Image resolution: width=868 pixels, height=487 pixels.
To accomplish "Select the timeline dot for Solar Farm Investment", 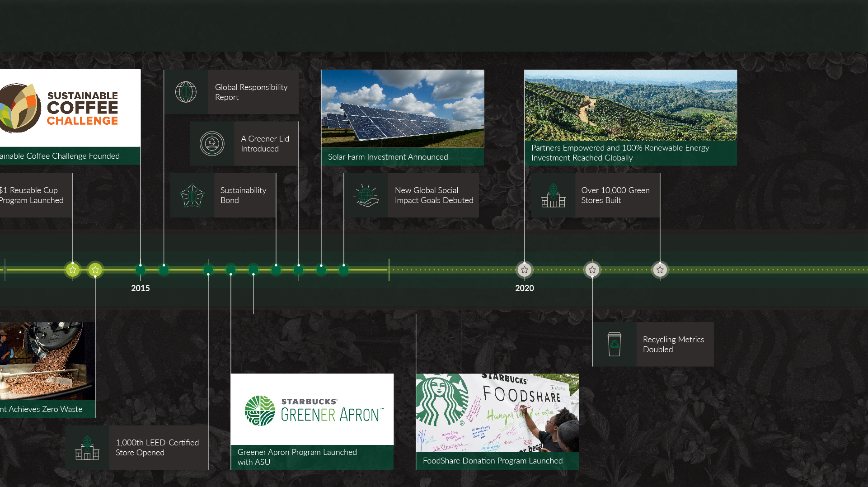I will [x=321, y=270].
